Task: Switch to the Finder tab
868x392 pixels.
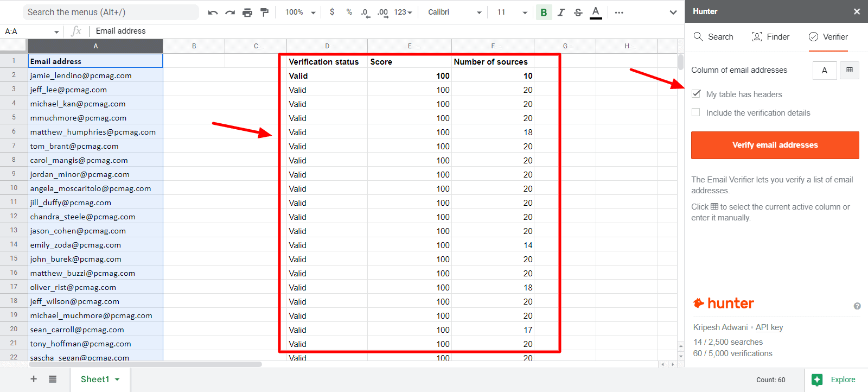Action: coord(771,37)
